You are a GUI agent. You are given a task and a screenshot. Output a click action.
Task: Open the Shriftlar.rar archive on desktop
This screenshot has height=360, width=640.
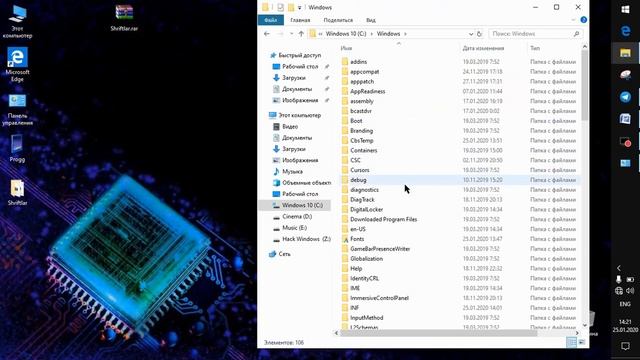tap(124, 18)
